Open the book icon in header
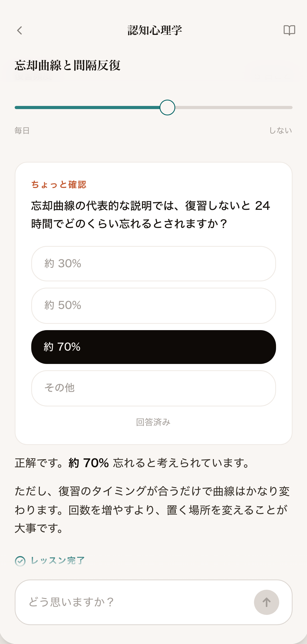Image resolution: width=307 pixels, height=644 pixels. coord(289,30)
